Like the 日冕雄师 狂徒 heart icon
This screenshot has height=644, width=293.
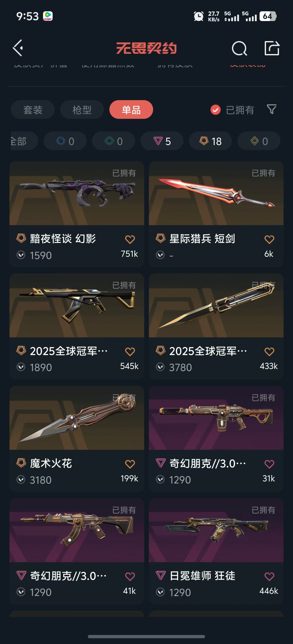269,576
